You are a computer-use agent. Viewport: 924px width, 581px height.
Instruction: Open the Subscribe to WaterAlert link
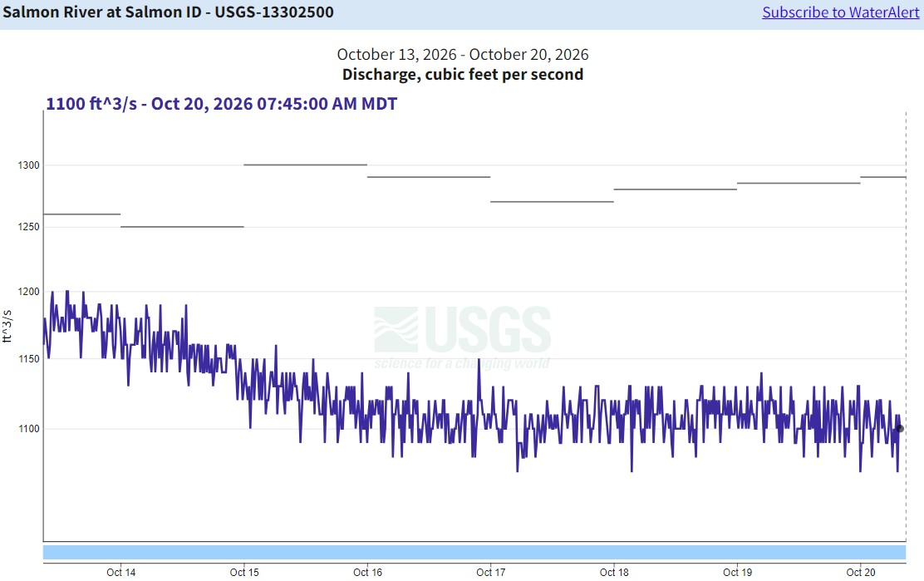coord(840,12)
